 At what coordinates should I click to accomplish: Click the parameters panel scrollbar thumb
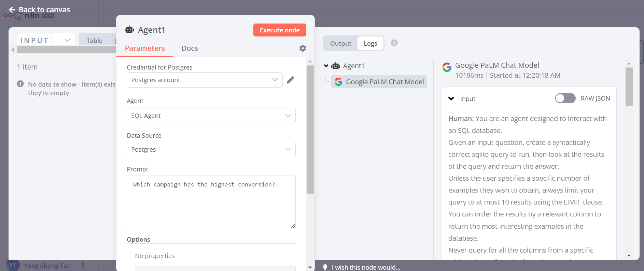[310, 130]
